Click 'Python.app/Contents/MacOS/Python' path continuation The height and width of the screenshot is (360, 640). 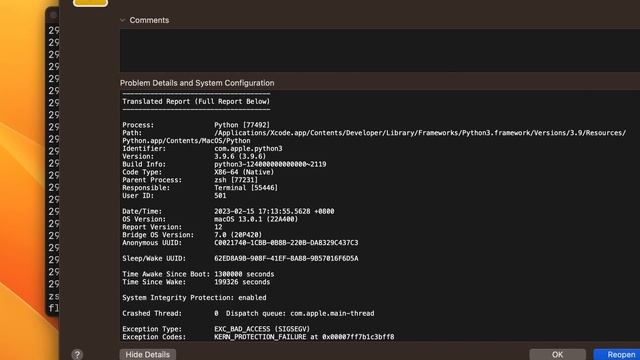[x=186, y=140]
